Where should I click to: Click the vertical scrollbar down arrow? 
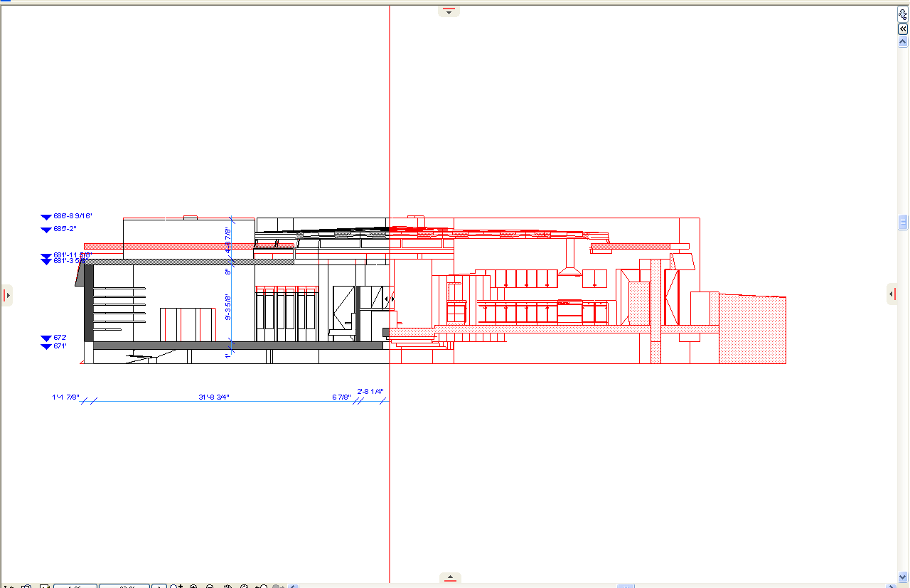pyautogui.click(x=903, y=575)
